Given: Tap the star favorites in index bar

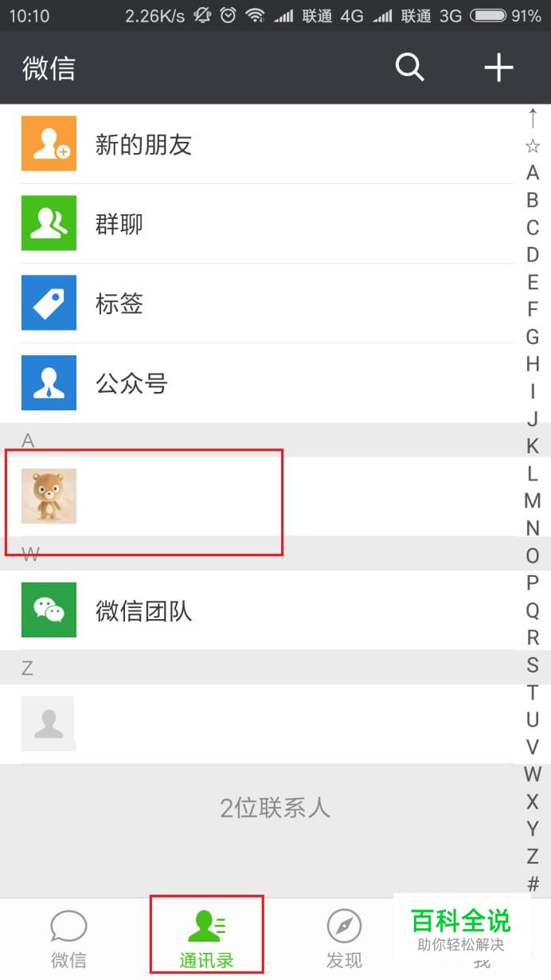Looking at the screenshot, I should click(533, 146).
